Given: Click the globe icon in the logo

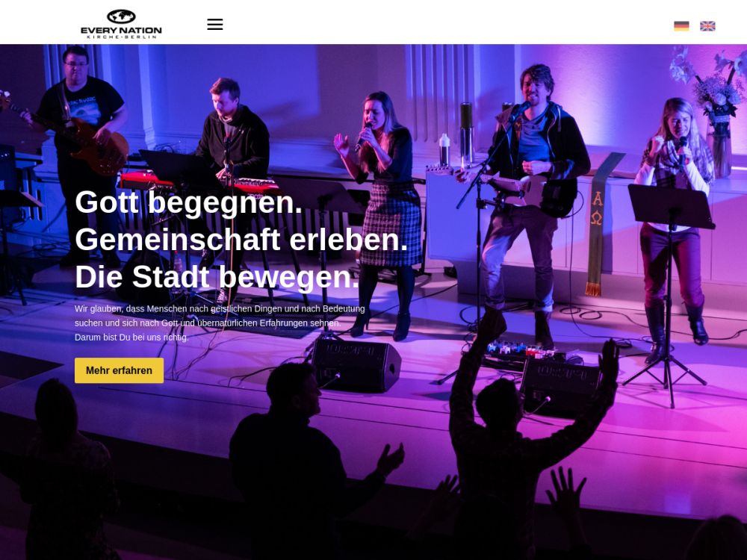Looking at the screenshot, I should (x=121, y=16).
